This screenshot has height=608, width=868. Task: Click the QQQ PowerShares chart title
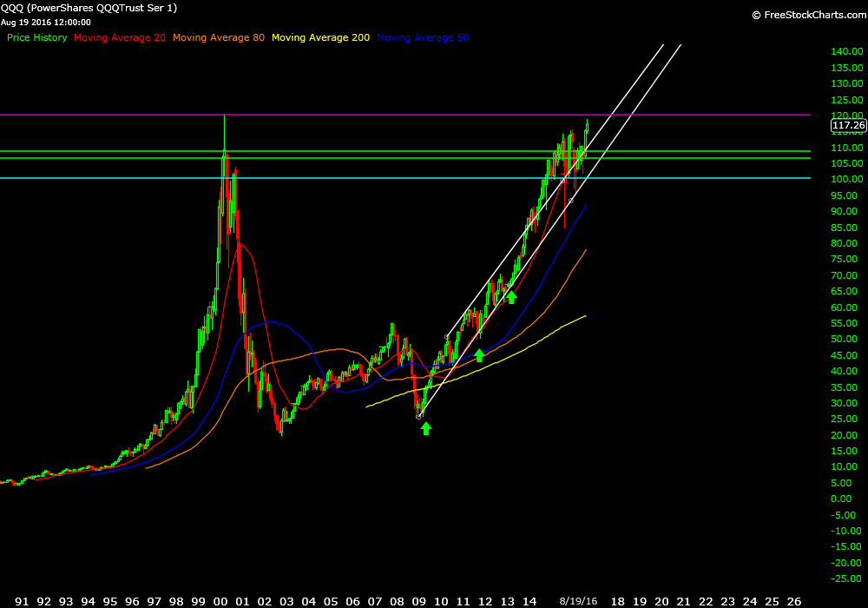89,9
